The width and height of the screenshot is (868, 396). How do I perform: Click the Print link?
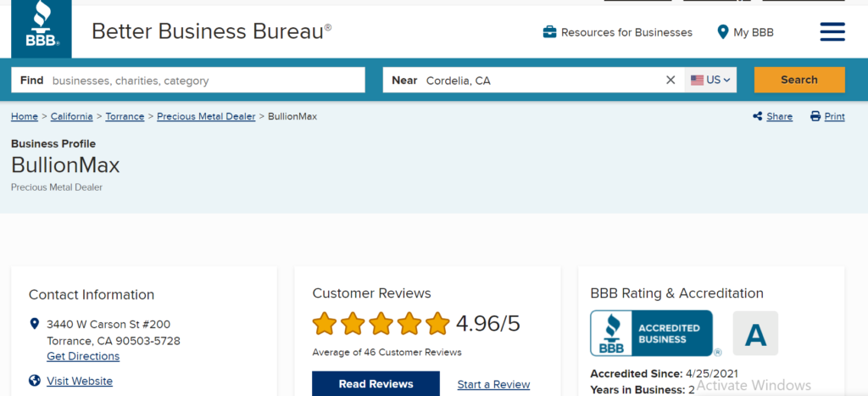(x=834, y=116)
